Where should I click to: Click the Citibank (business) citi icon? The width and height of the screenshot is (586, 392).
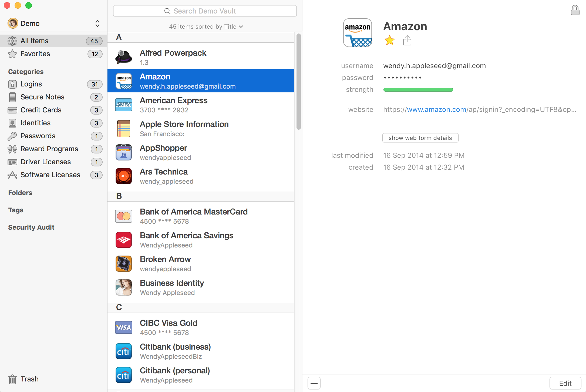click(x=123, y=351)
